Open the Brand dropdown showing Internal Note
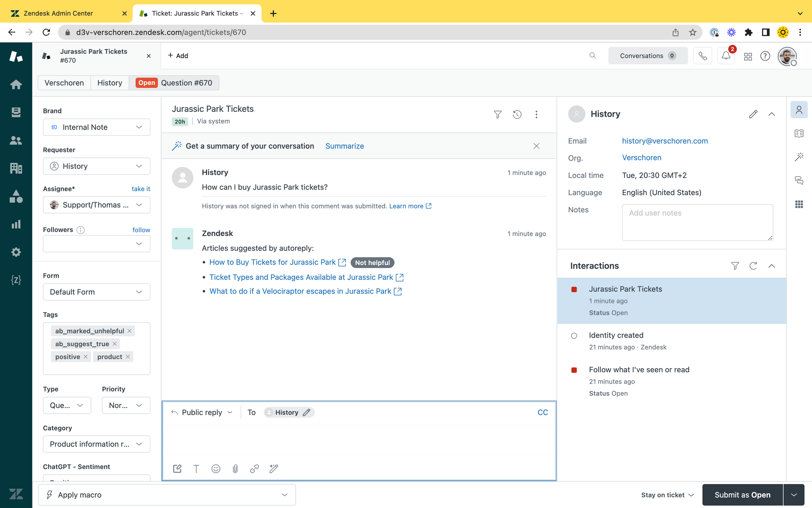The image size is (812, 508). click(x=97, y=127)
